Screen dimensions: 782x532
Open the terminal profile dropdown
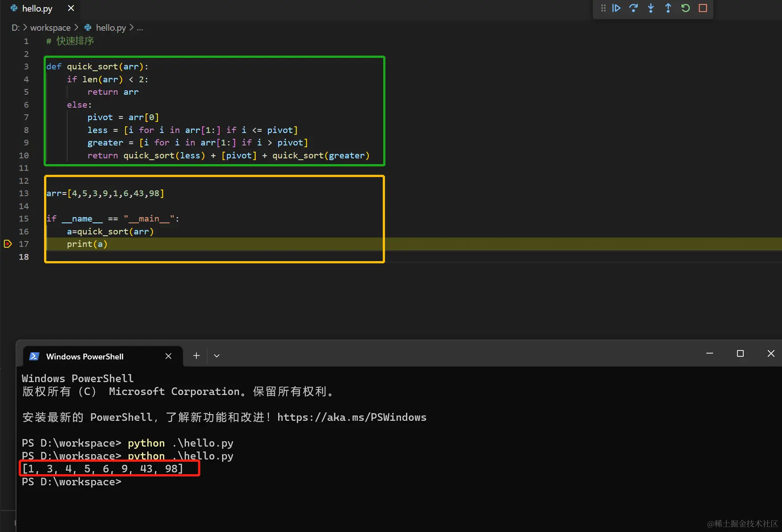point(217,356)
